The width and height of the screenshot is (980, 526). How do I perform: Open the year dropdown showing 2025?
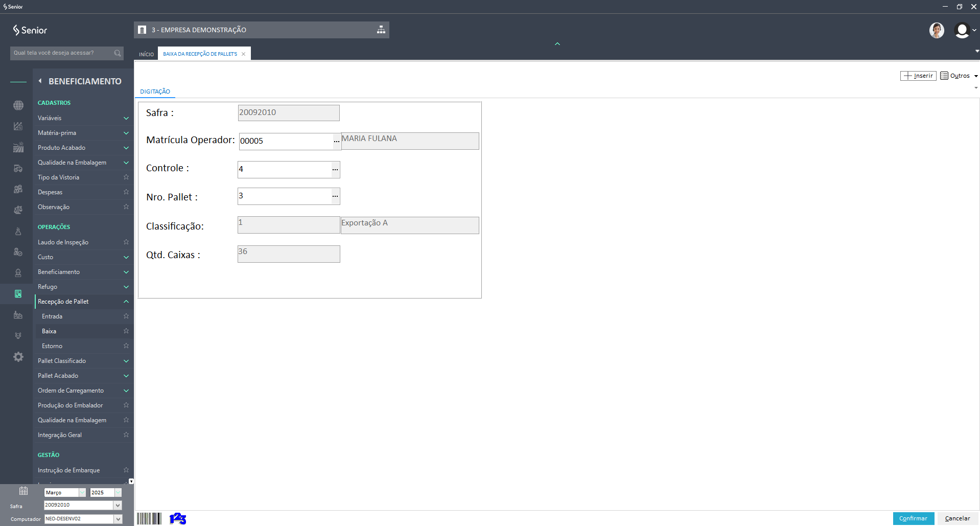pos(118,492)
